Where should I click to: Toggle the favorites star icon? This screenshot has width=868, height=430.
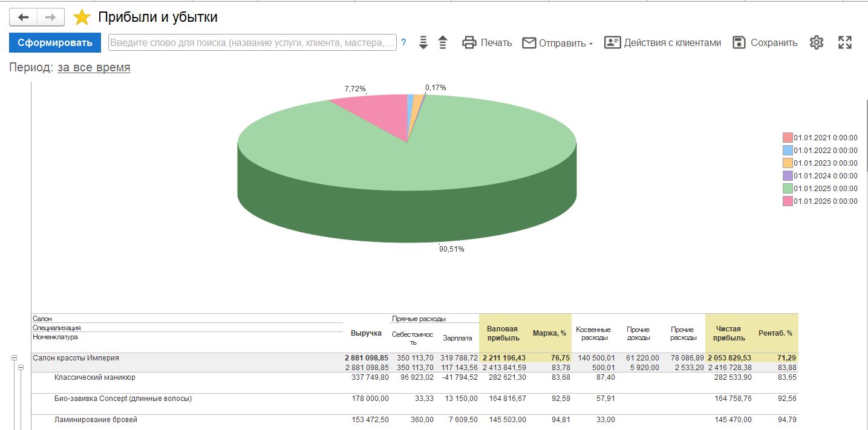click(82, 18)
